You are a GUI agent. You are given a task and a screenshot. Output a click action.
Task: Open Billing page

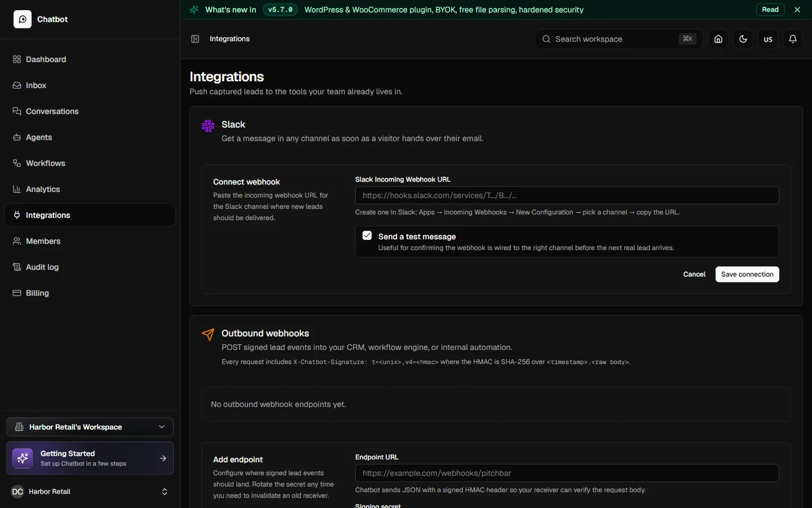[90, 293]
